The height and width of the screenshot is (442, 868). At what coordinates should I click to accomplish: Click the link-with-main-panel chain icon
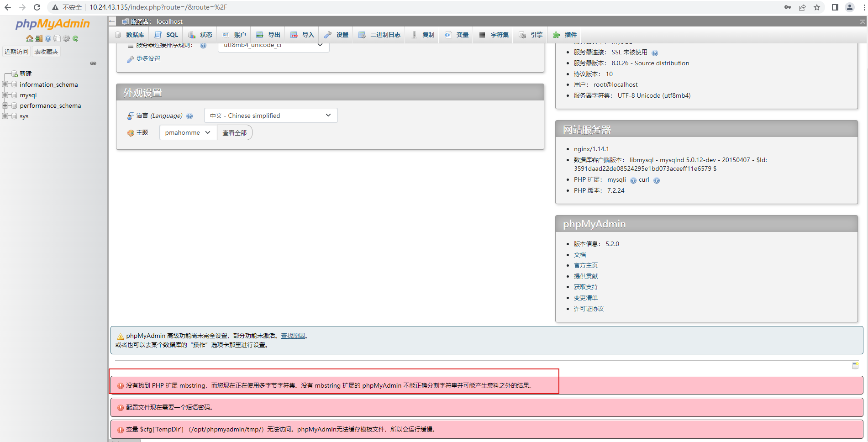click(93, 63)
